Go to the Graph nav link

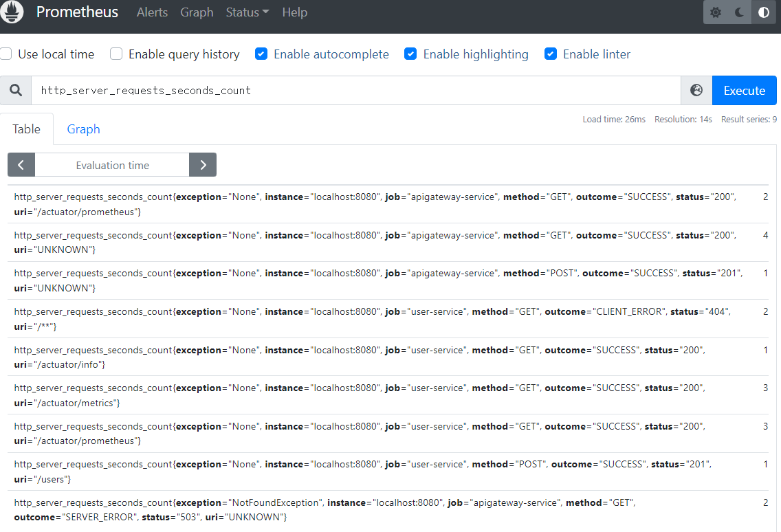[x=197, y=12]
